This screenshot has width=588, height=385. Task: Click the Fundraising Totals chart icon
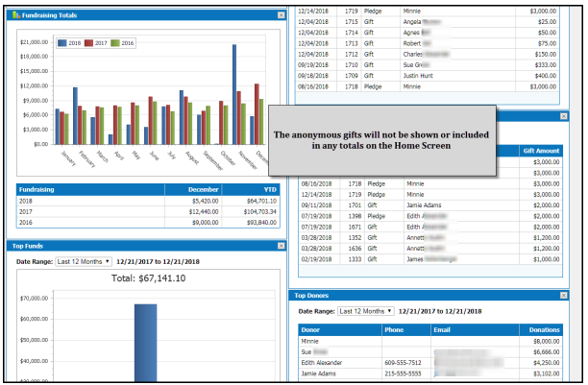point(16,15)
